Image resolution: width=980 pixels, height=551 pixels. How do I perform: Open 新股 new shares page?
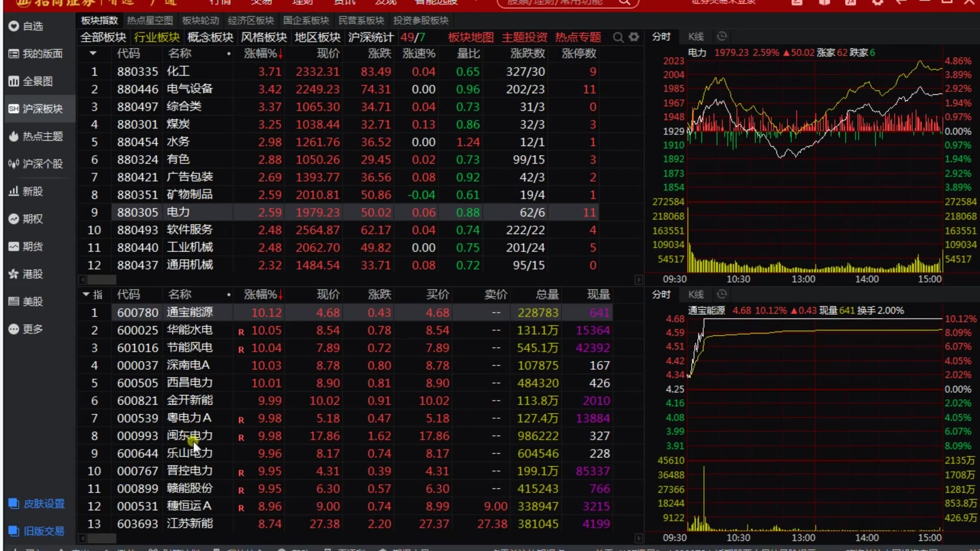tap(26, 191)
